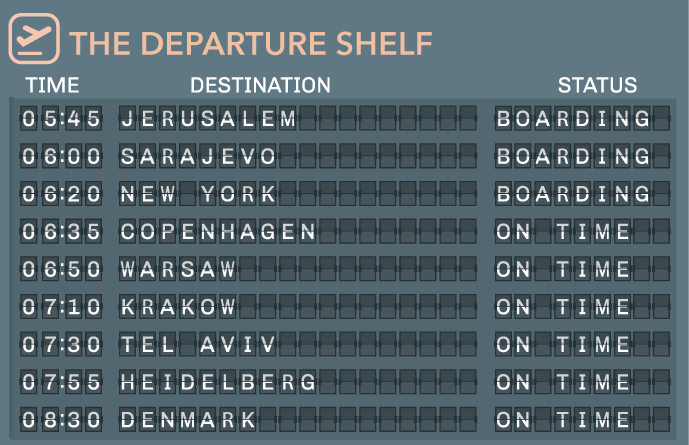Choose the Denmark destination row
Viewport: 689px width, 445px height.
pos(345,420)
